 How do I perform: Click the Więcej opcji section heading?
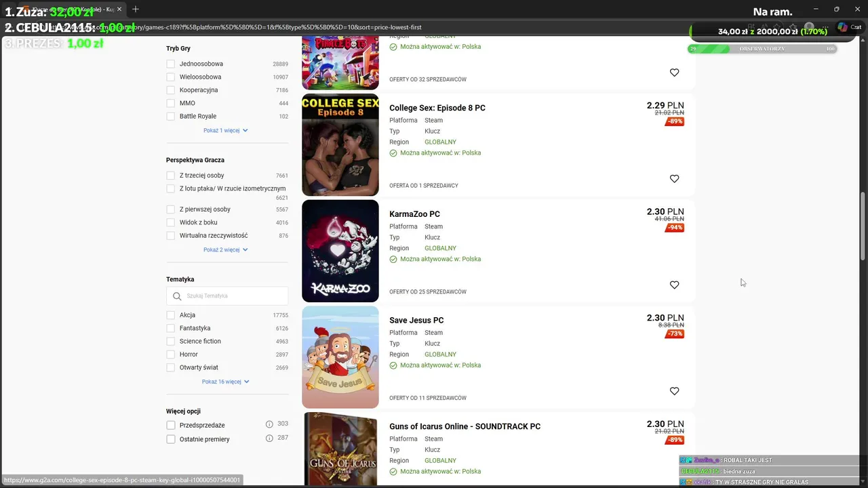[183, 411]
